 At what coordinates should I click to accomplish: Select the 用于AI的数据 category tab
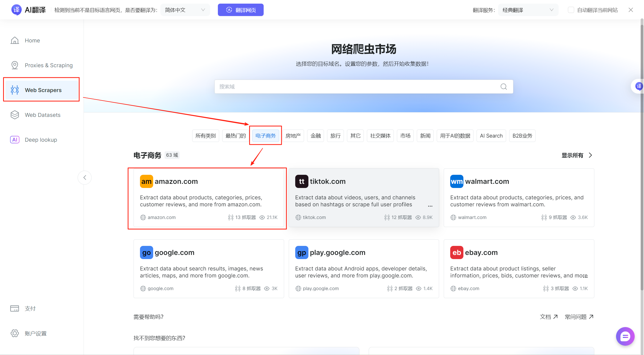[x=455, y=136]
